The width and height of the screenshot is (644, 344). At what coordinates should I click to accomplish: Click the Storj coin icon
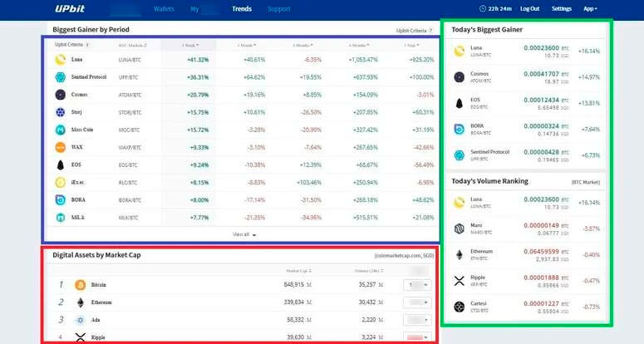[61, 112]
